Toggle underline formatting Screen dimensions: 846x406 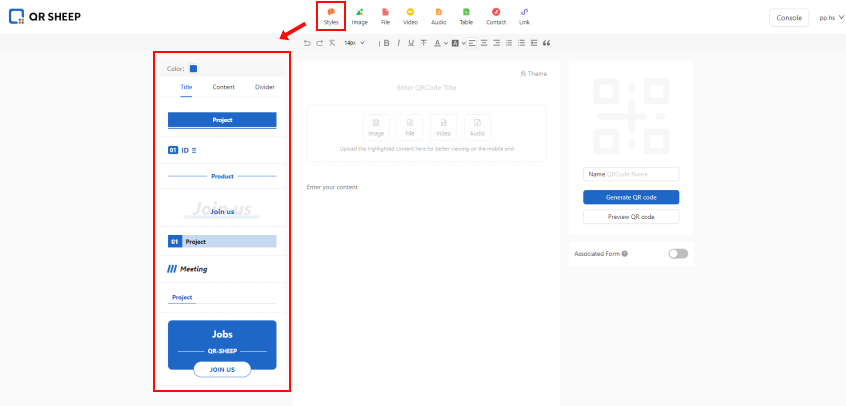click(411, 43)
